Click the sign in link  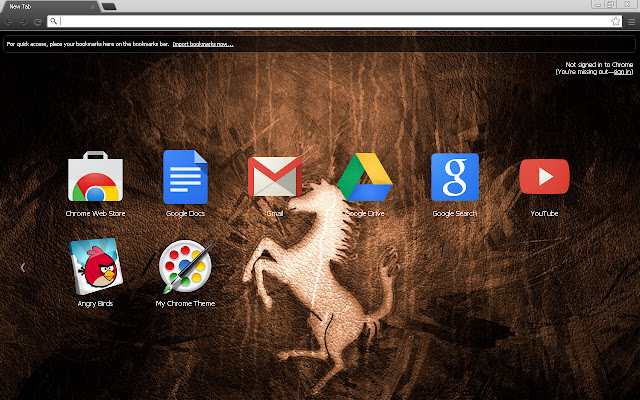[622, 72]
